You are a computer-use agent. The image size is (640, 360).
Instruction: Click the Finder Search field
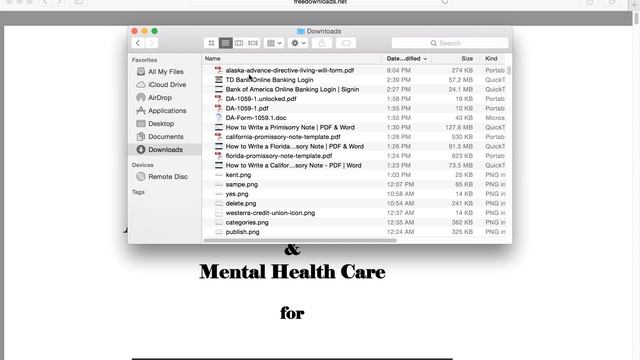click(x=450, y=43)
